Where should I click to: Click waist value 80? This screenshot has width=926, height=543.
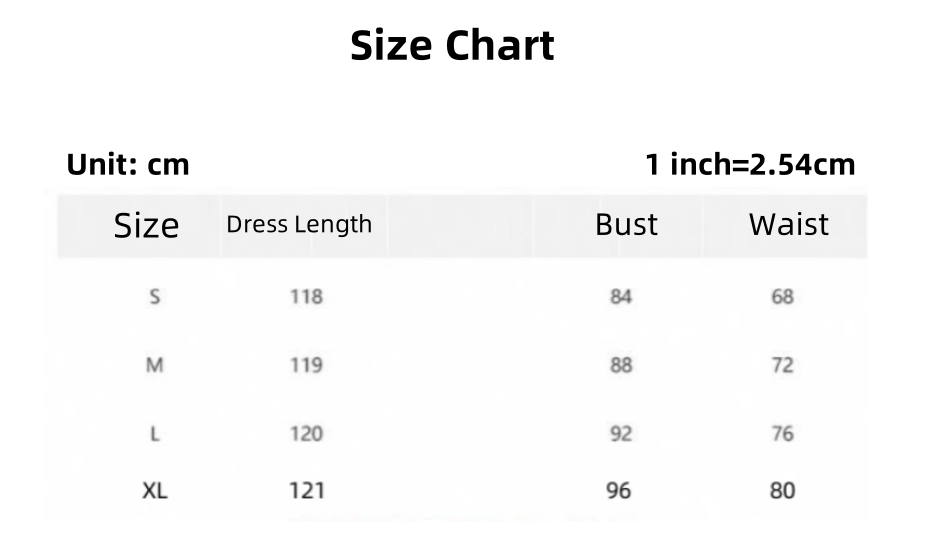pos(782,491)
